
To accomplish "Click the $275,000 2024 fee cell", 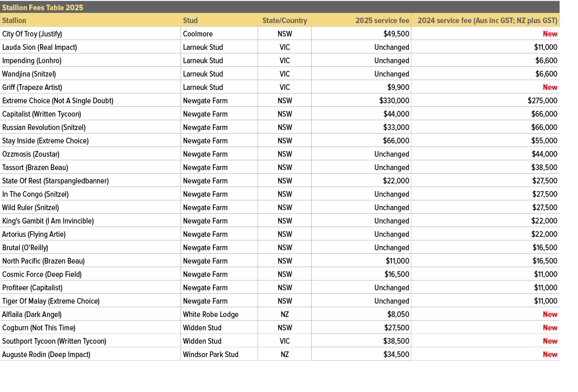I will (x=542, y=101).
